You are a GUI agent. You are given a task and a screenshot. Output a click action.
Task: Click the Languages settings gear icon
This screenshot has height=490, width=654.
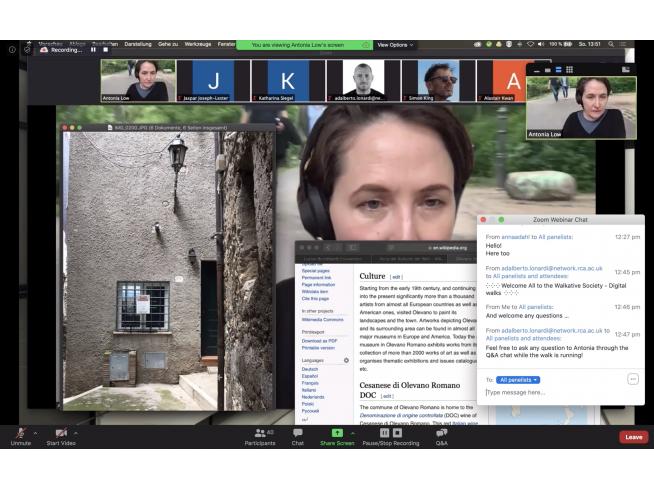346,360
